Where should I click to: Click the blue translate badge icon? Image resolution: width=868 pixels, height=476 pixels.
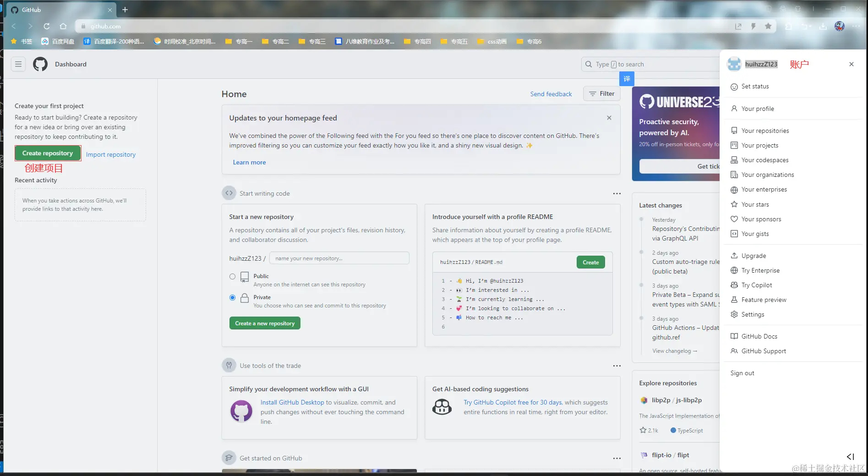pos(627,79)
